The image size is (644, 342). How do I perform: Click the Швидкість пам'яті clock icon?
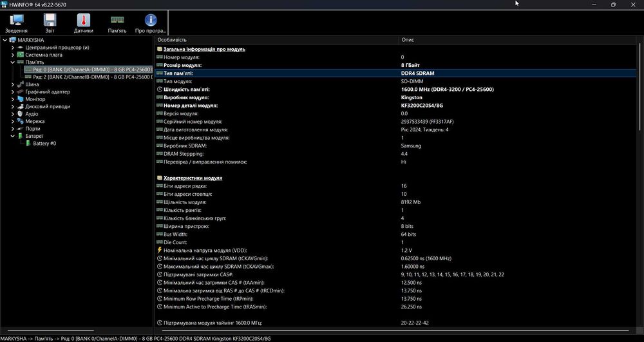click(x=160, y=90)
